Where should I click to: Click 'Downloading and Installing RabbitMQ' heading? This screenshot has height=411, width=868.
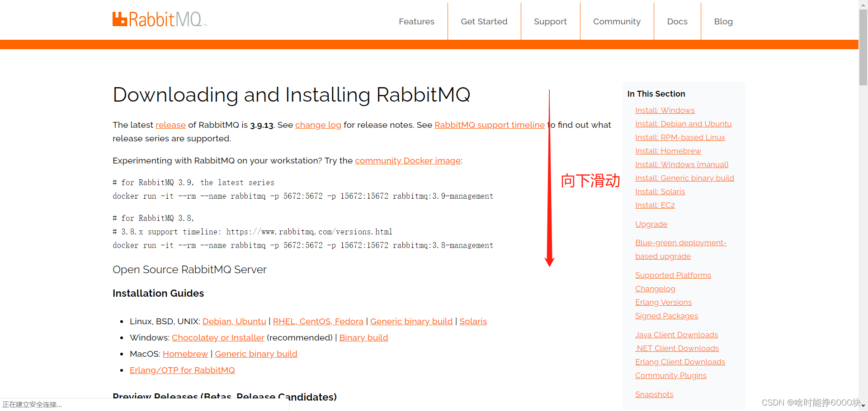point(292,95)
